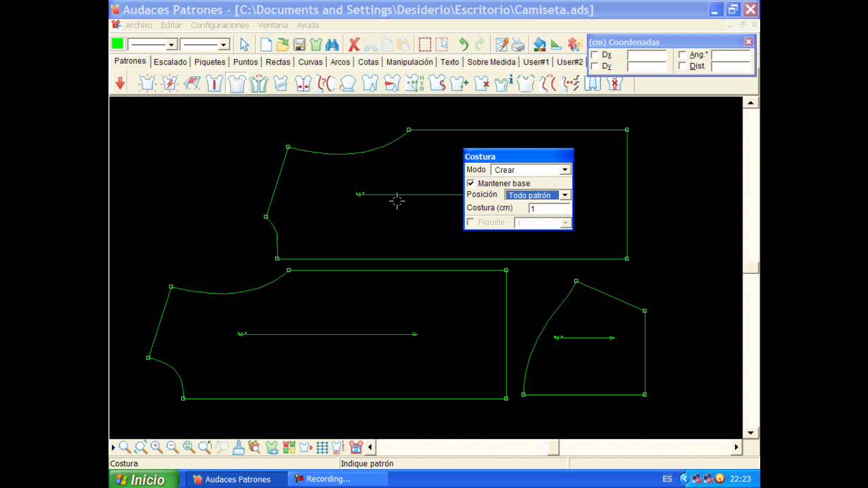Open the Ayuda menu

click(x=308, y=25)
